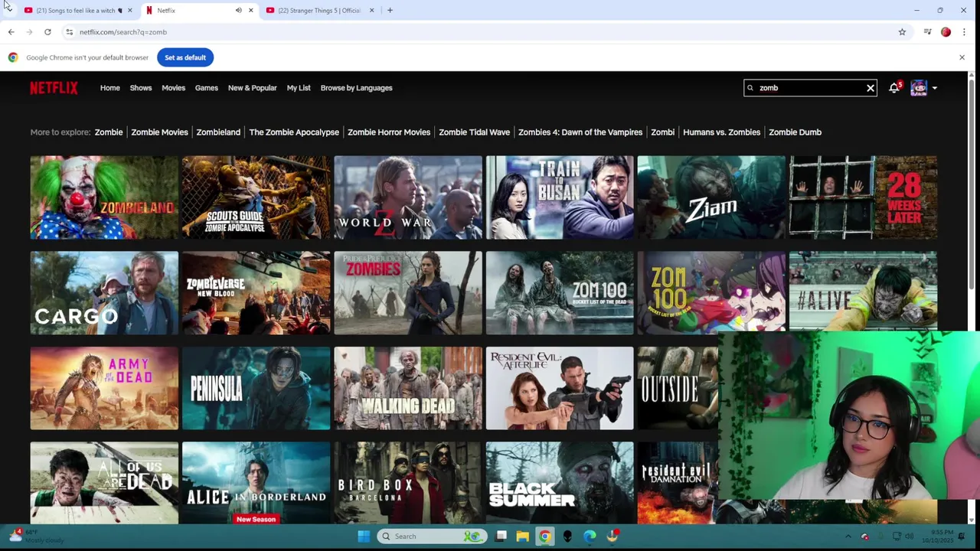Open the Army of the Dead thumbnail

(104, 388)
